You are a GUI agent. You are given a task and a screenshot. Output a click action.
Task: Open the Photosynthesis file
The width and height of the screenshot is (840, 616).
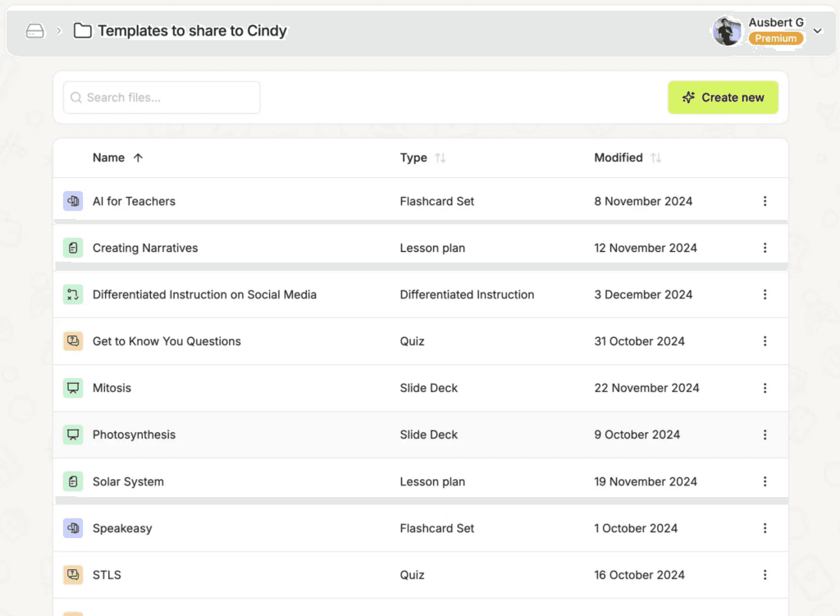coord(134,435)
